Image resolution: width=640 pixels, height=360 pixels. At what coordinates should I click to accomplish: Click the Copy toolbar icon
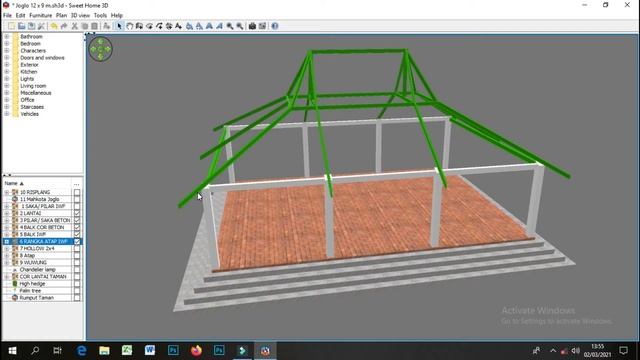[84, 26]
